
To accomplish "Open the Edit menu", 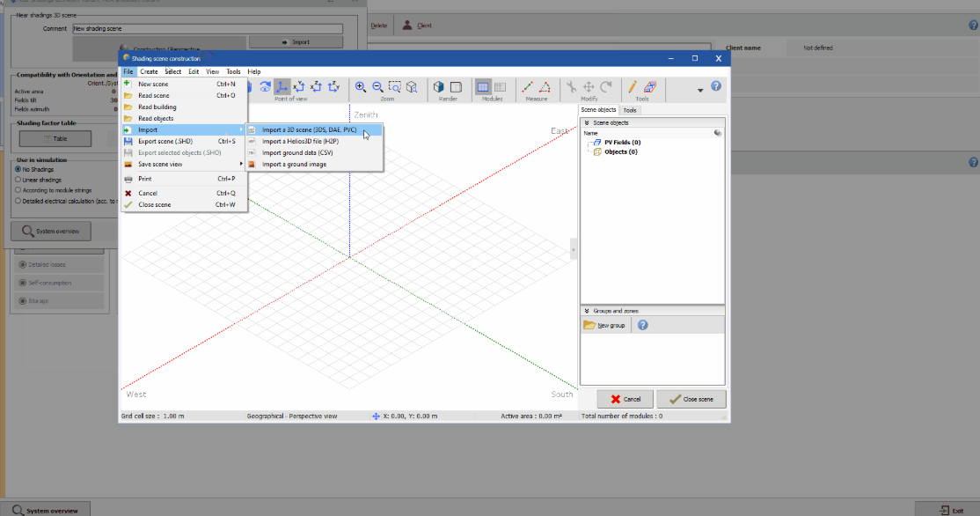I will (194, 72).
